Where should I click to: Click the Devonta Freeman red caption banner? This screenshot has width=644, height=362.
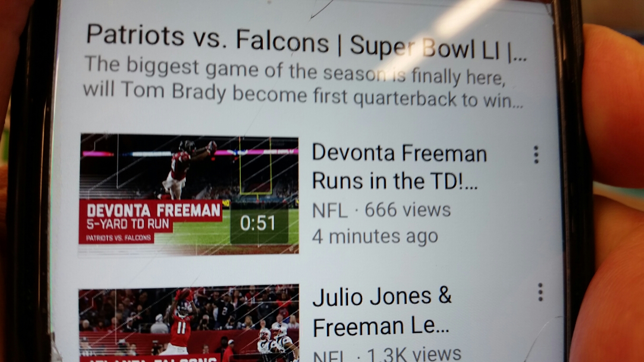[150, 221]
